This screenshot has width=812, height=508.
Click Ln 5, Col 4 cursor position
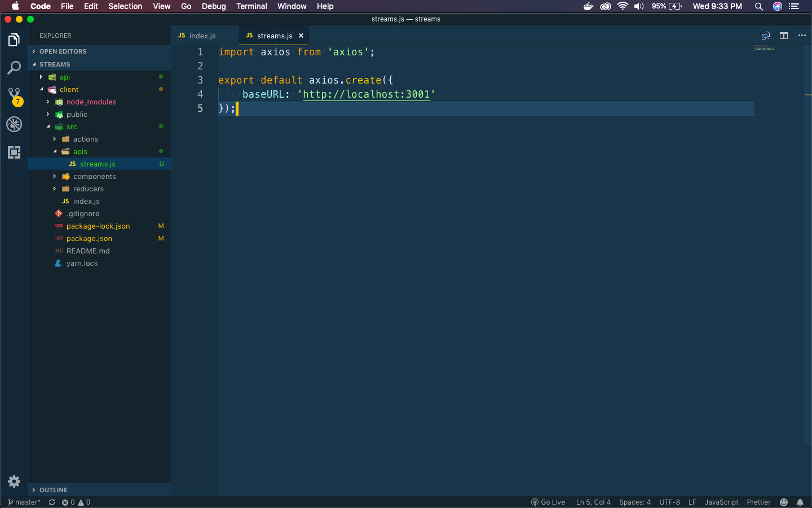click(x=593, y=502)
